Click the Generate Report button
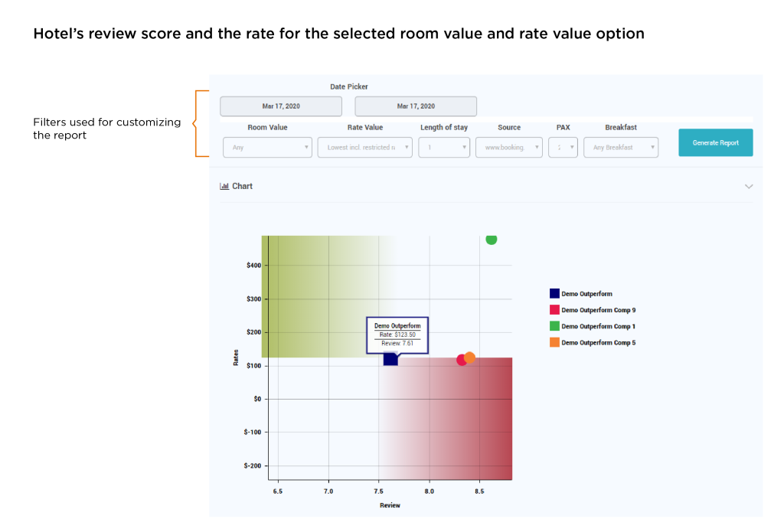This screenshot has width=784, height=532. pyautogui.click(x=716, y=142)
